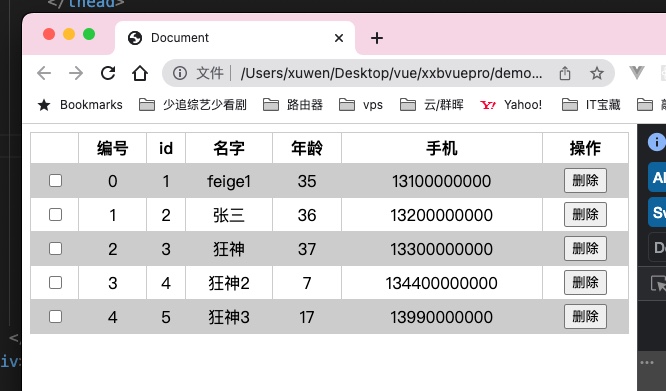
Task: Open the 路由器 bookmark folder
Action: click(293, 105)
